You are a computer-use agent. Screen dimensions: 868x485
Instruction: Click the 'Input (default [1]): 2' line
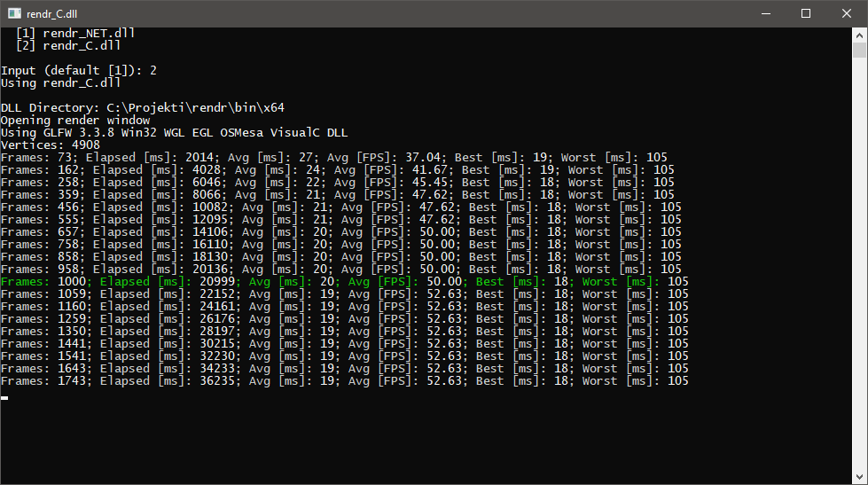(79, 70)
